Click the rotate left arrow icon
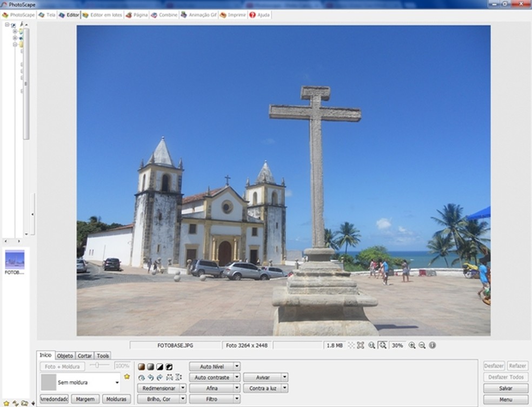 point(150,377)
